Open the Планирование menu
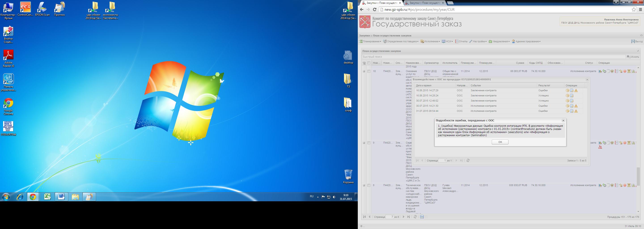The height and width of the screenshot is (229, 644). (x=370, y=42)
